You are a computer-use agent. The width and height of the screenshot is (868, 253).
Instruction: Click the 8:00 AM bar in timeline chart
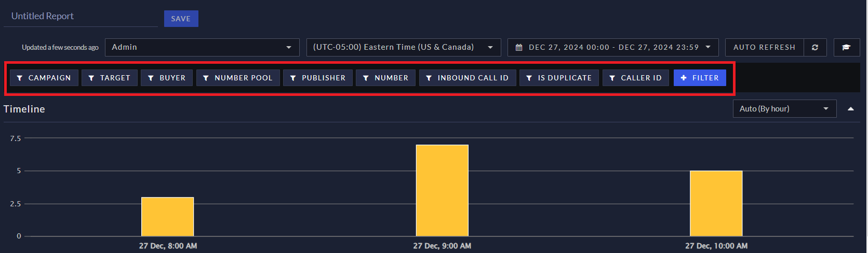tap(167, 217)
